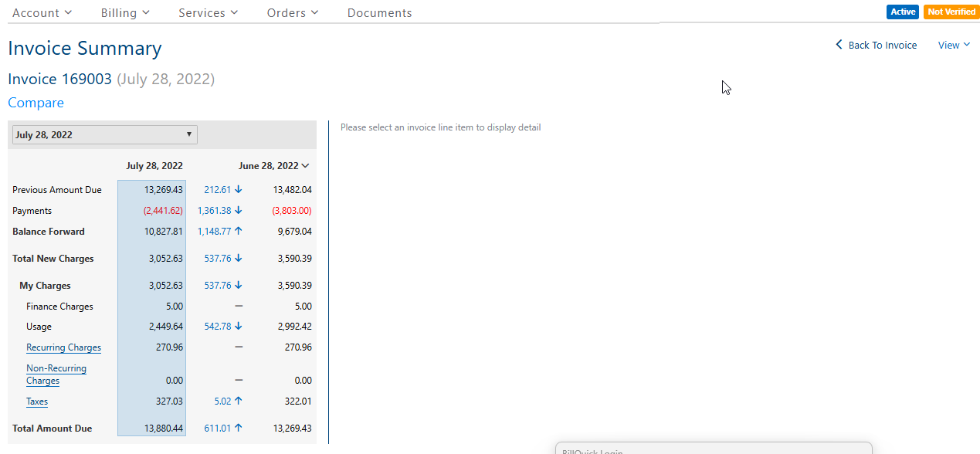
Task: Open the July 28, 2022 invoice date selector
Action: click(x=104, y=134)
